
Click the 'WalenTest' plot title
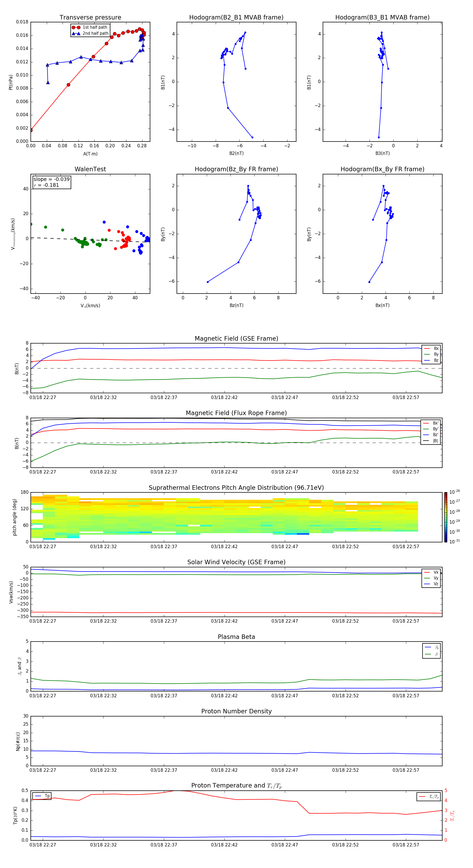[90, 169]
